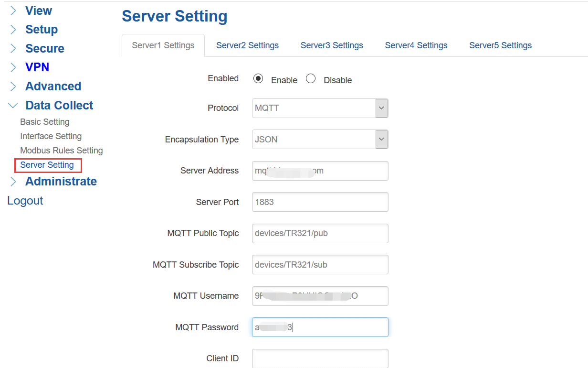The image size is (588, 368).
Task: Expand the Setup section arrow
Action: 12,29
